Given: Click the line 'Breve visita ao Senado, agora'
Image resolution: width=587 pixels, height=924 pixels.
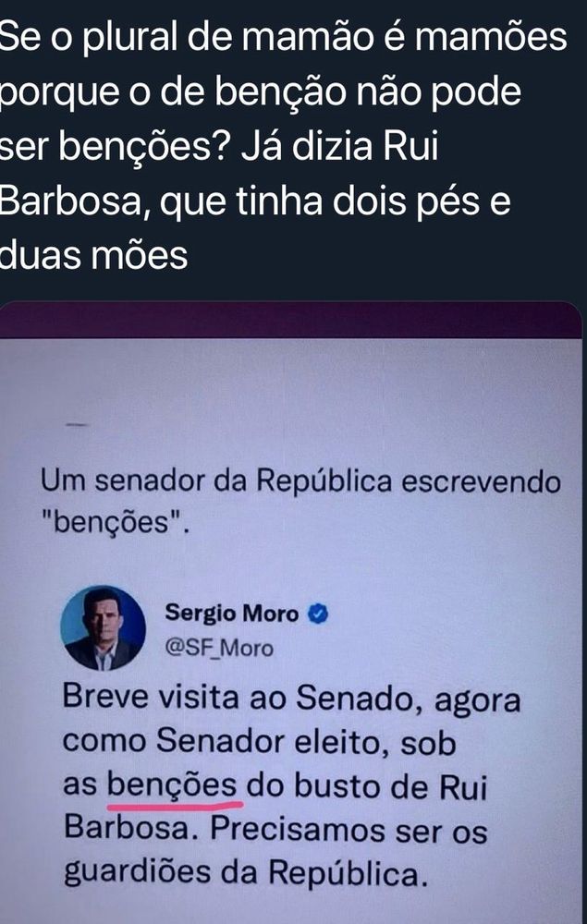Looking at the screenshot, I should (292, 700).
